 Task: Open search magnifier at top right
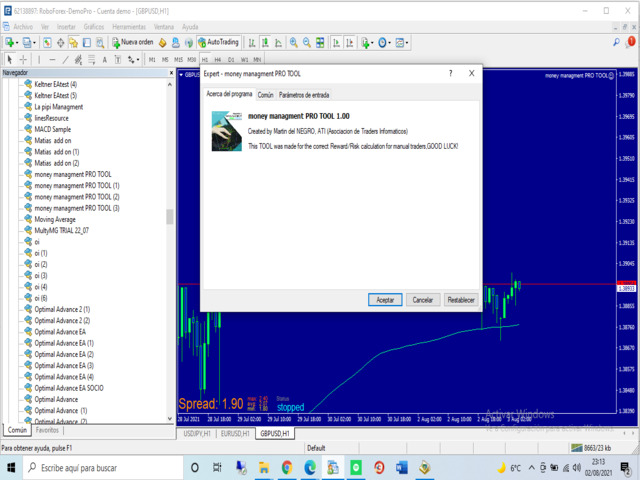click(616, 42)
